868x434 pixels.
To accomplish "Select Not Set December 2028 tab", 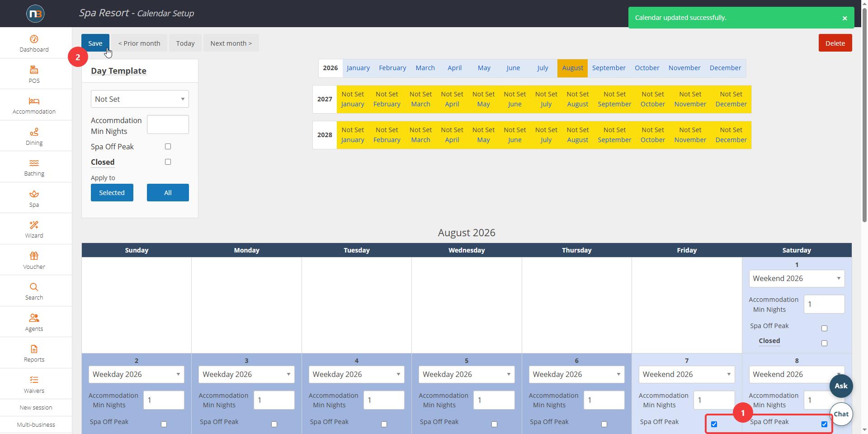I will pyautogui.click(x=731, y=135).
